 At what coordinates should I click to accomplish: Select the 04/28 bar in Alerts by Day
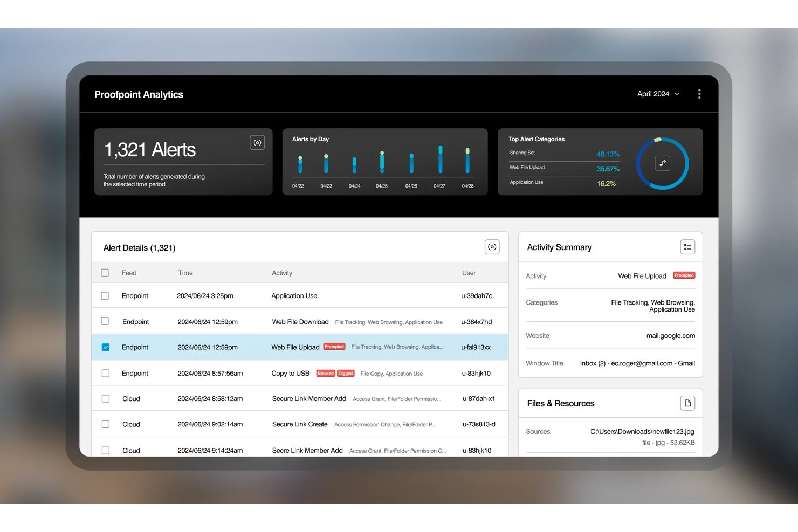[467, 160]
